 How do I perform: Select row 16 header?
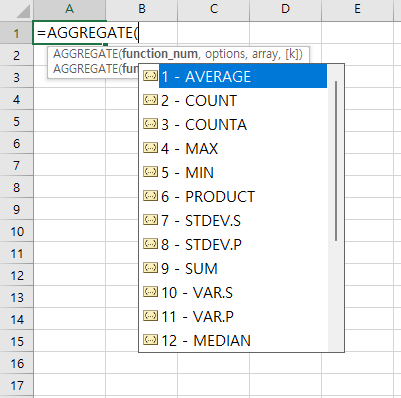coord(16,363)
